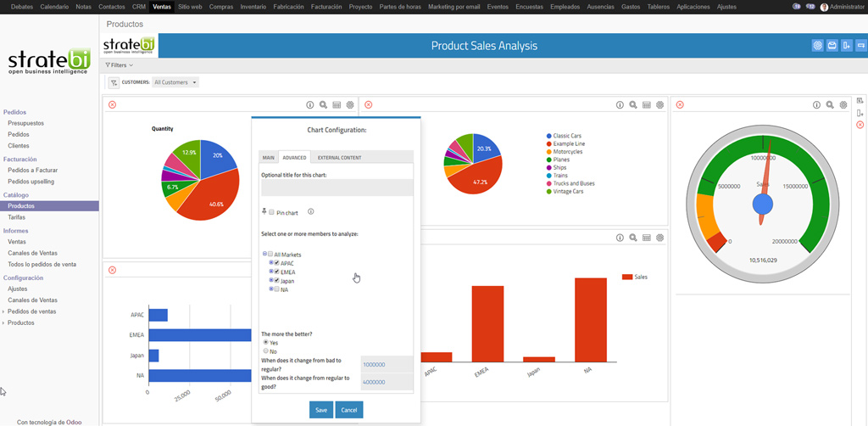Enable the Pin chart checkbox
This screenshot has width=868, height=426.
click(x=272, y=212)
